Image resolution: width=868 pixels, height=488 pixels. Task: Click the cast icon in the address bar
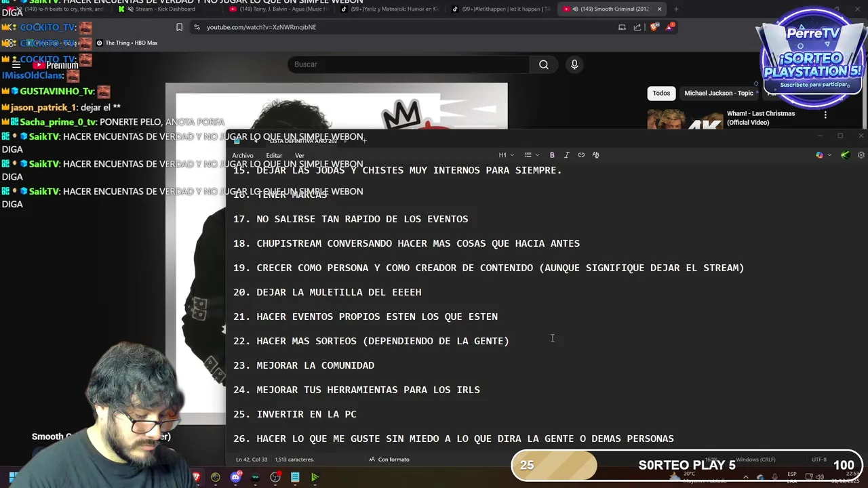[622, 27]
